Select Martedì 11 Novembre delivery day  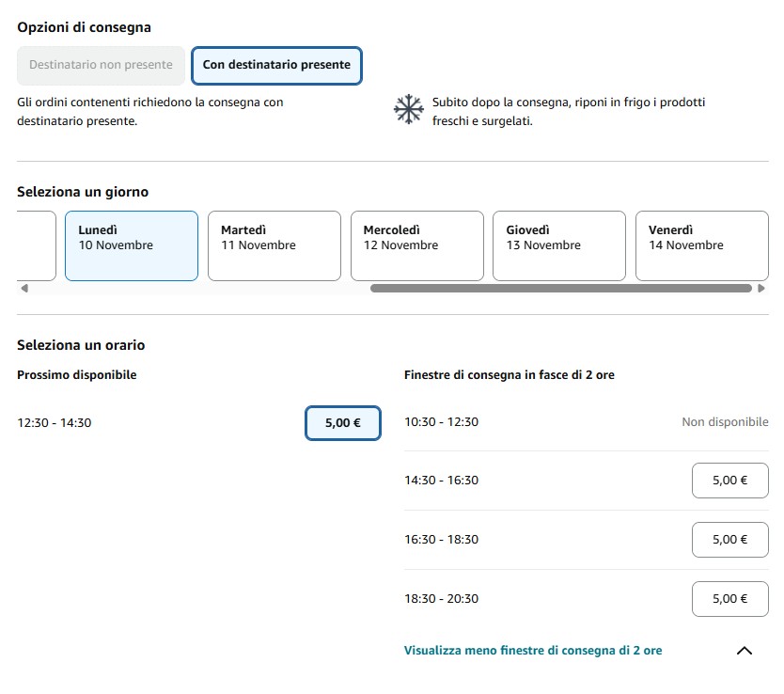[274, 245]
